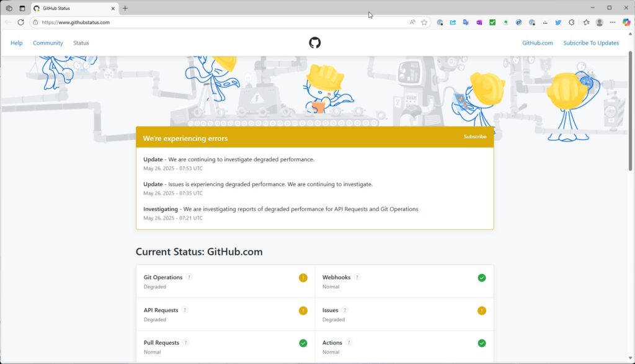Open the Community link

[x=48, y=43]
